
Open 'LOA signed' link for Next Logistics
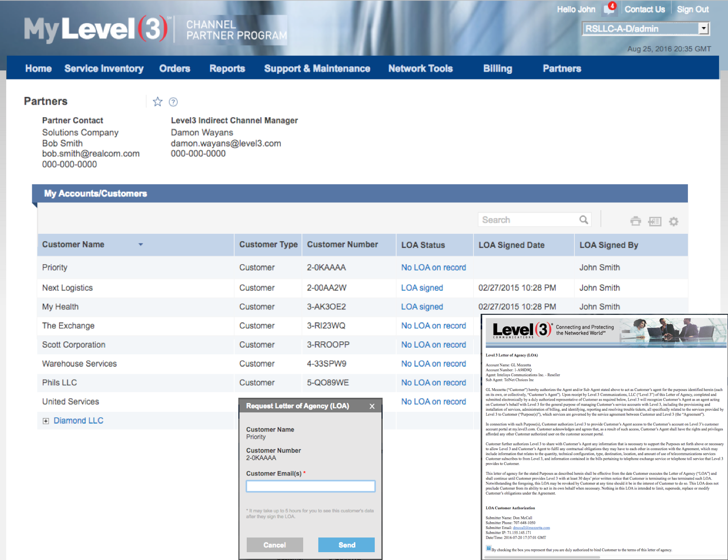click(421, 288)
